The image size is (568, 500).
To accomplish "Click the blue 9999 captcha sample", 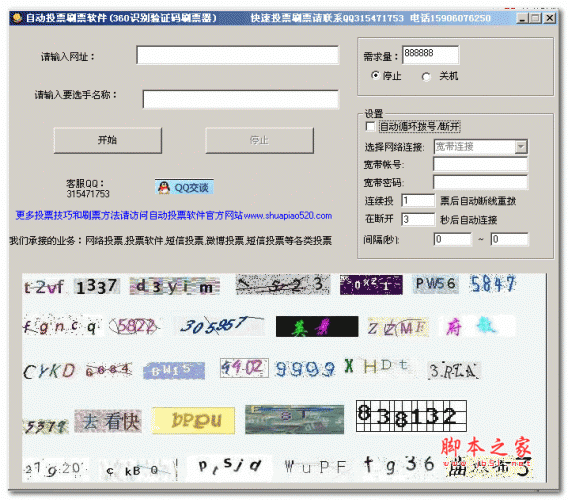I will [305, 369].
